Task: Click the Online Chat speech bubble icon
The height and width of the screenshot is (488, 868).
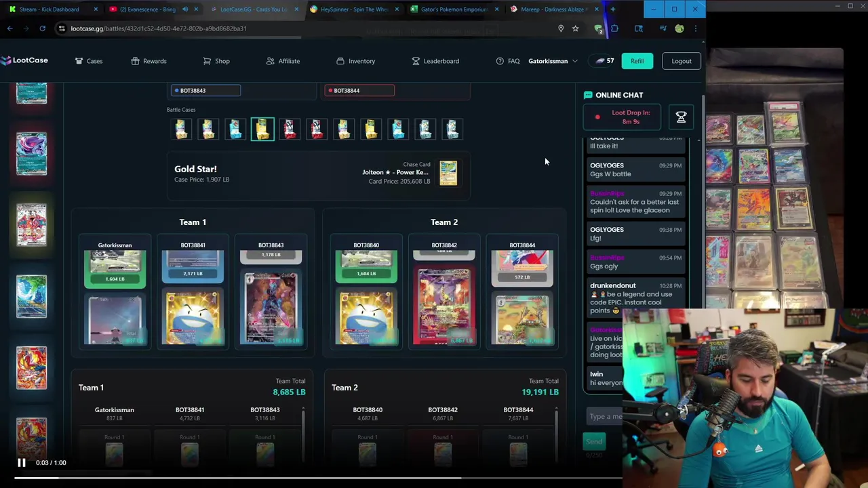Action: pos(588,95)
